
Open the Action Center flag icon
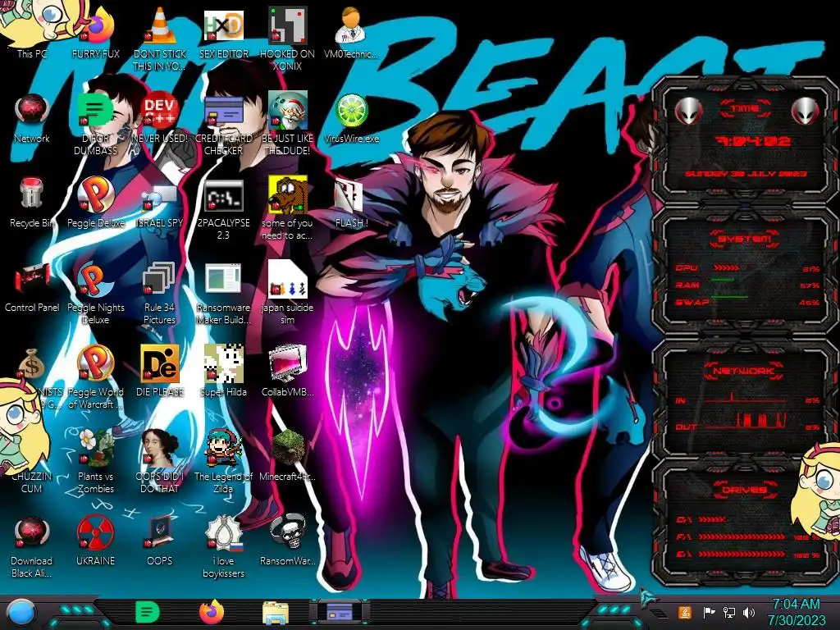709,612
